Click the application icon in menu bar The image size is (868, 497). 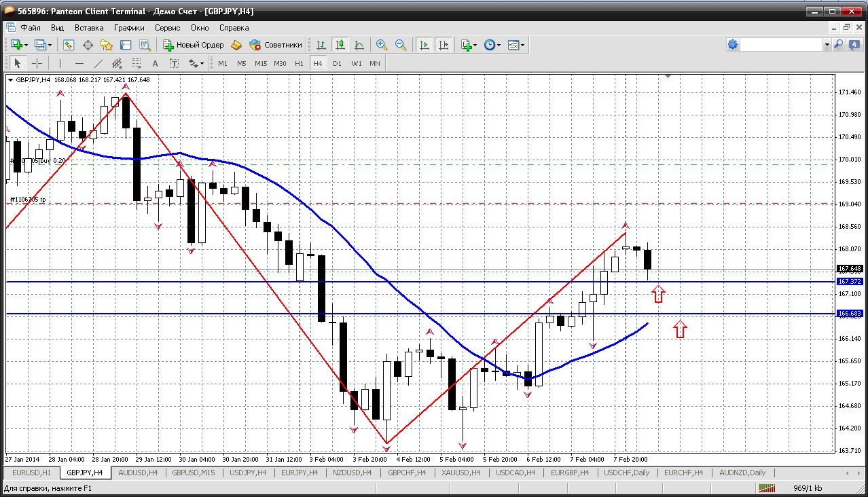[x=10, y=28]
